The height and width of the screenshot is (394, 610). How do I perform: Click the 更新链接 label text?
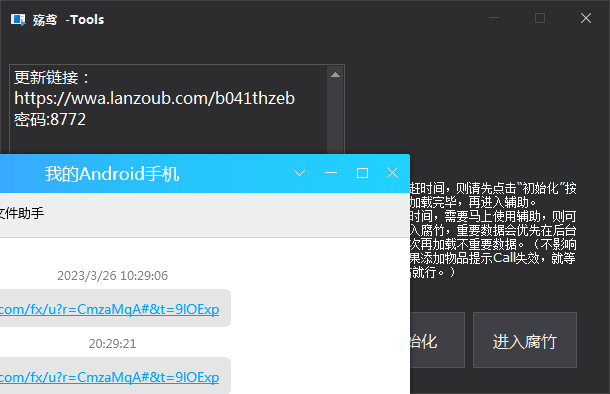click(x=51, y=77)
